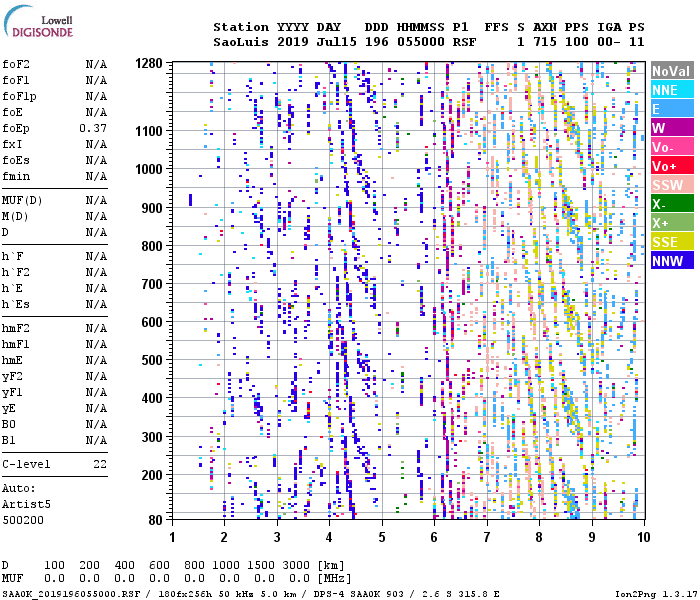Click the Jul15 day value
Image resolution: width=700 pixels, height=600 pixels.
click(x=337, y=42)
